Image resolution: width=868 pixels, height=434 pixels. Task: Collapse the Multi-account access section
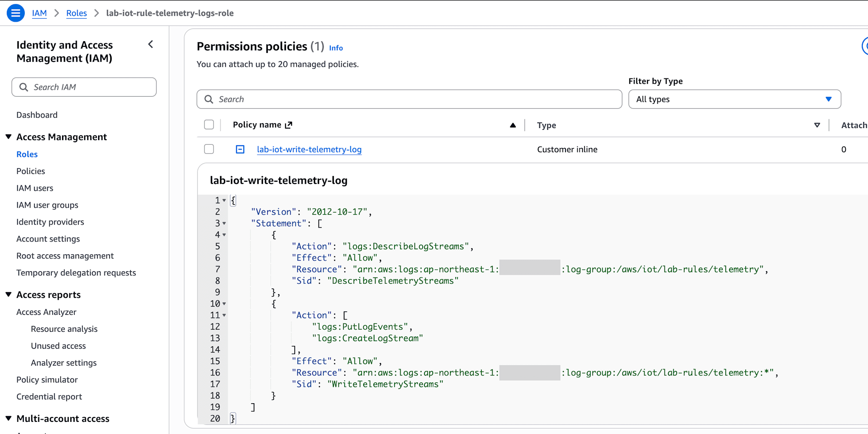tap(8, 418)
